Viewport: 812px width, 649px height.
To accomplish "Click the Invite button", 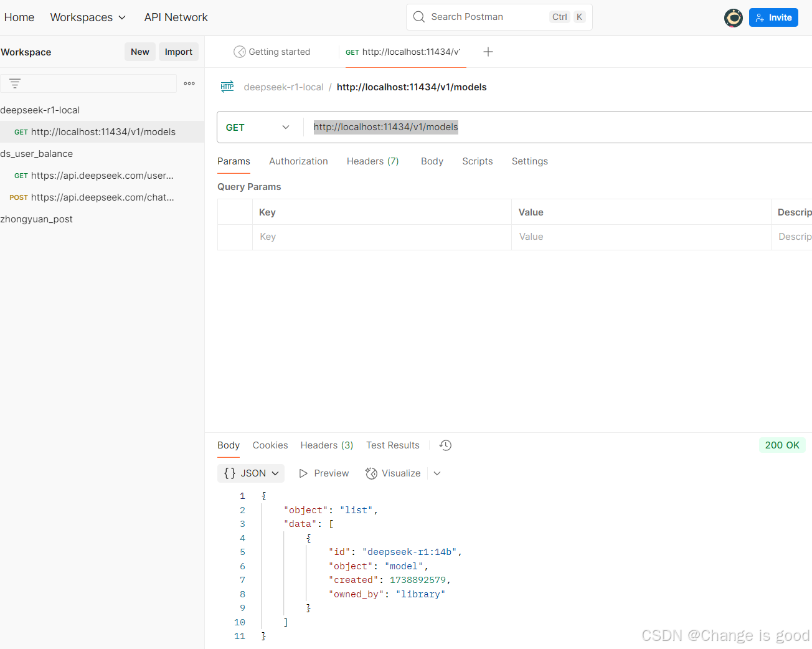I will [x=773, y=17].
